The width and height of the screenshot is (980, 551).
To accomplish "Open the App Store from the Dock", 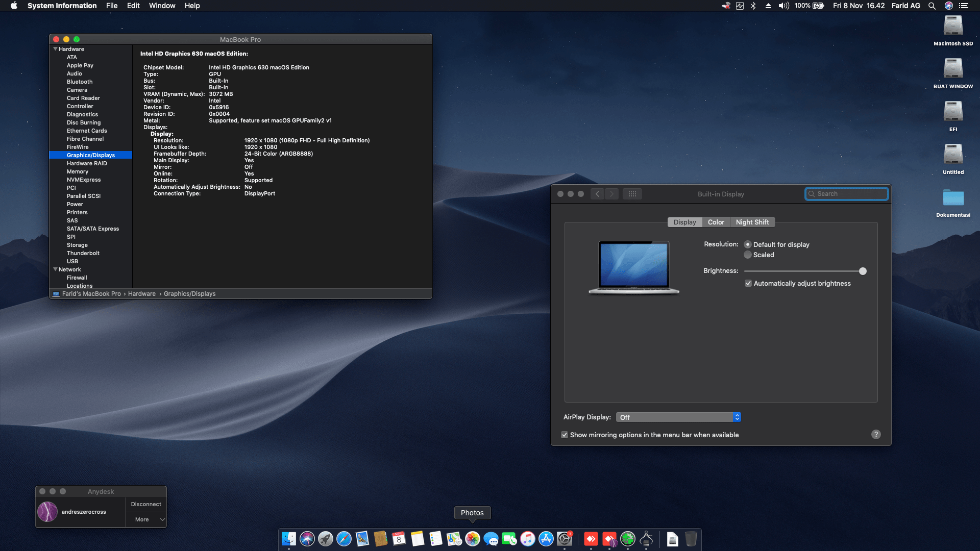I will (x=546, y=539).
